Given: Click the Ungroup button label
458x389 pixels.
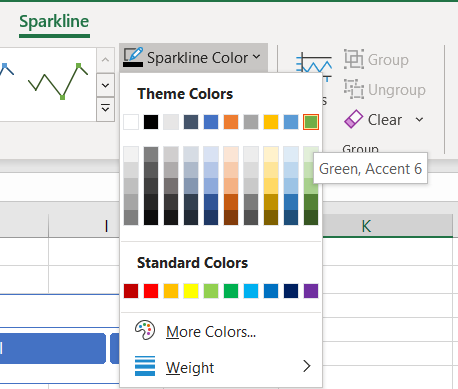Looking at the screenshot, I should tap(397, 90).
